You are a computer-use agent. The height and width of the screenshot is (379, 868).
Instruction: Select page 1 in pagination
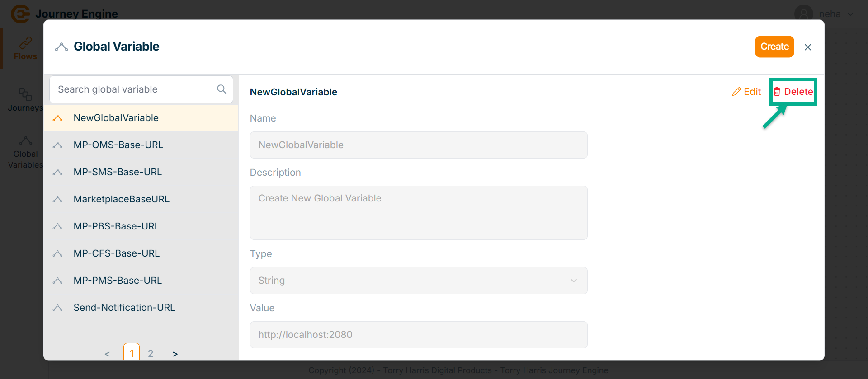point(132,353)
